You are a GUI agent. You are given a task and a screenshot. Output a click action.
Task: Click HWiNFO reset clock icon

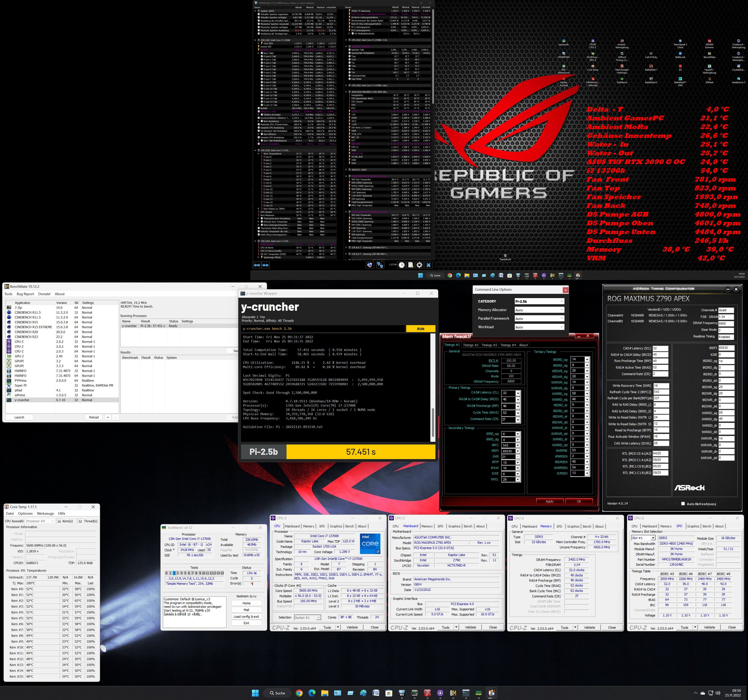coord(401,265)
